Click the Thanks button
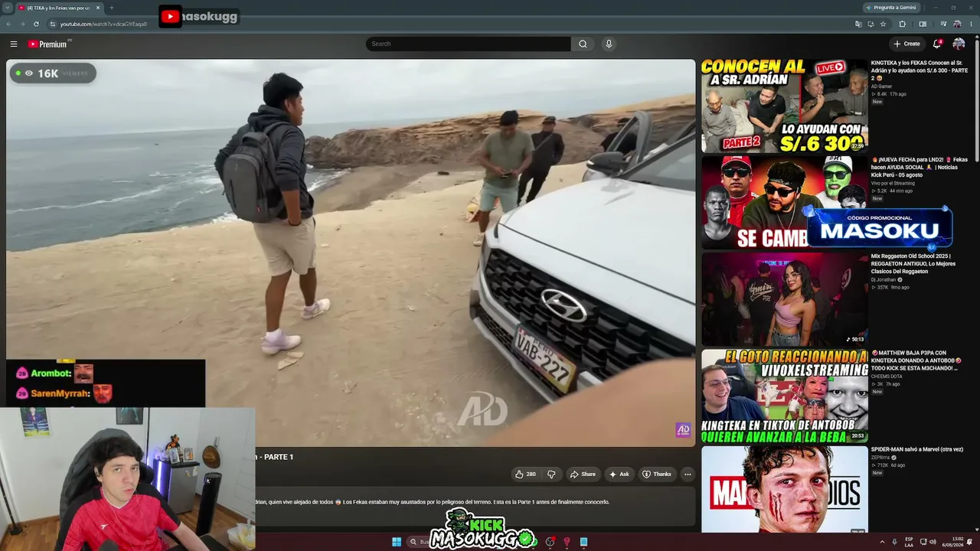Viewport: 980px width, 551px height. [657, 474]
